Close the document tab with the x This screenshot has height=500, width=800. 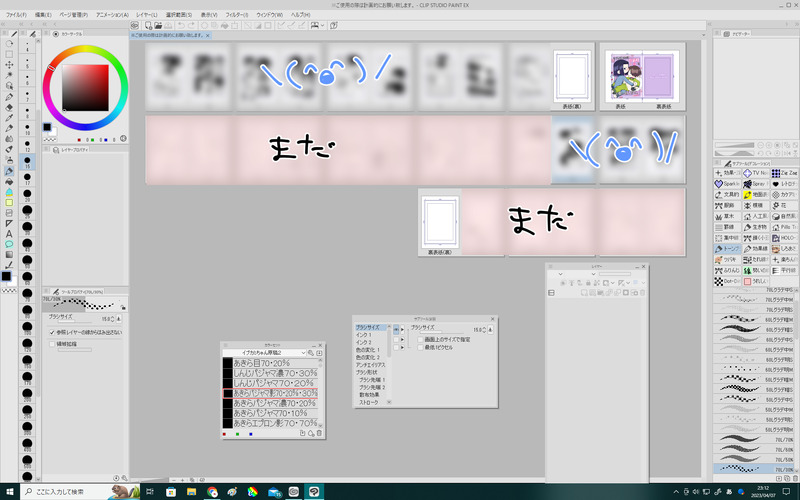(208, 35)
